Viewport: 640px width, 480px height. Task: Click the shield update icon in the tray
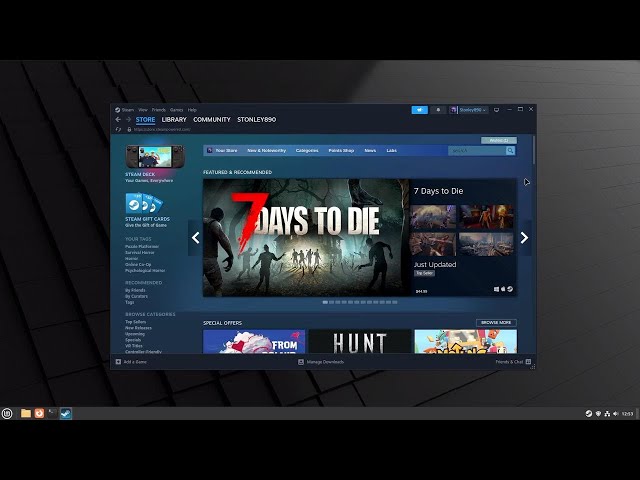598,413
